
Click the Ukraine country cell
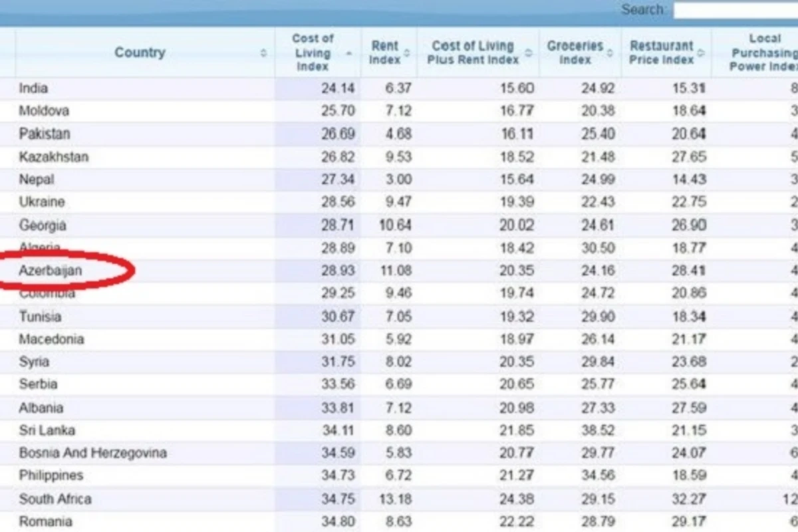pyautogui.click(x=41, y=202)
